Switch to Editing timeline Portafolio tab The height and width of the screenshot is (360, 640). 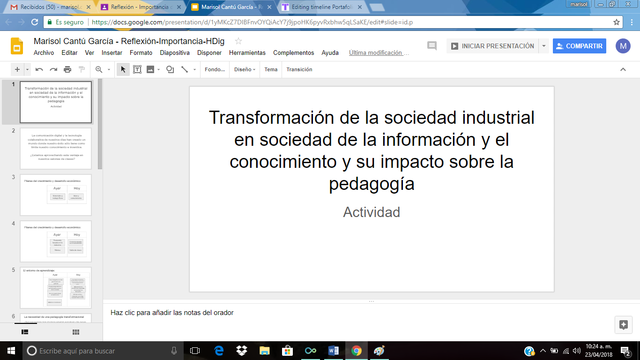click(x=322, y=7)
